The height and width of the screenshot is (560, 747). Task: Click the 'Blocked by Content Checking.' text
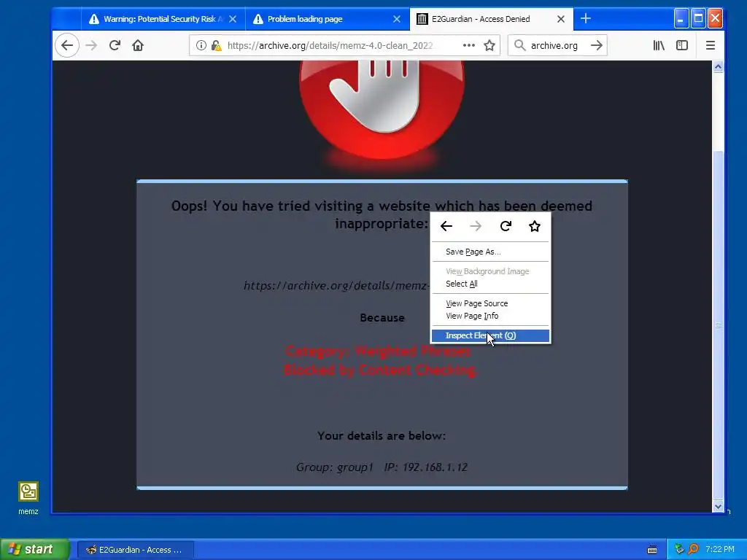coord(381,370)
